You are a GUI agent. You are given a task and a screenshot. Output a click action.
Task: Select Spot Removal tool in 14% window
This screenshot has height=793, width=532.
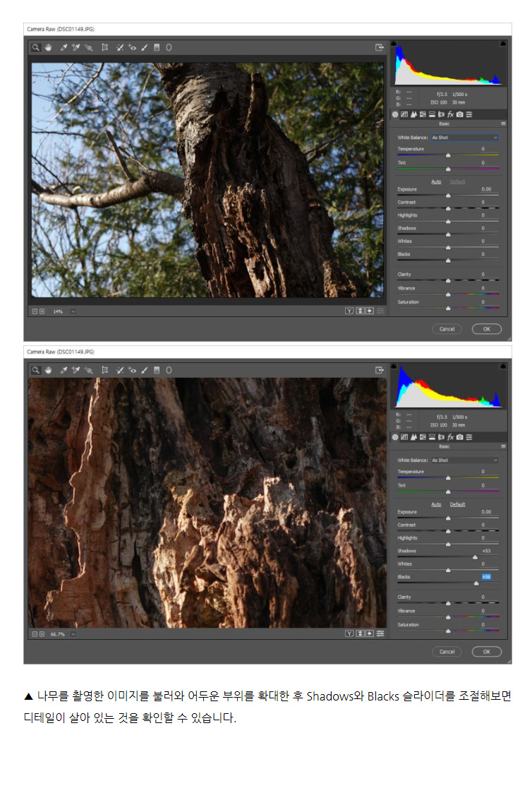[x=120, y=47]
